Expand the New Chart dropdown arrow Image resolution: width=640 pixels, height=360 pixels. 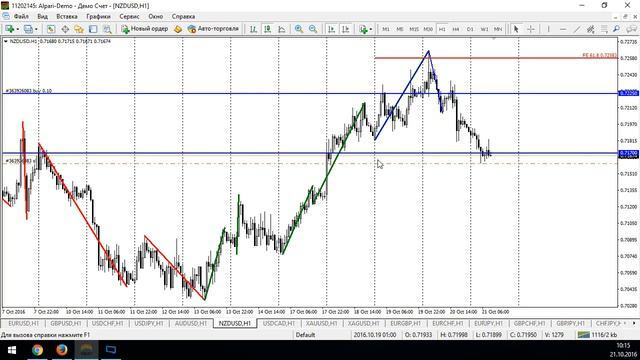pyautogui.click(x=17, y=29)
